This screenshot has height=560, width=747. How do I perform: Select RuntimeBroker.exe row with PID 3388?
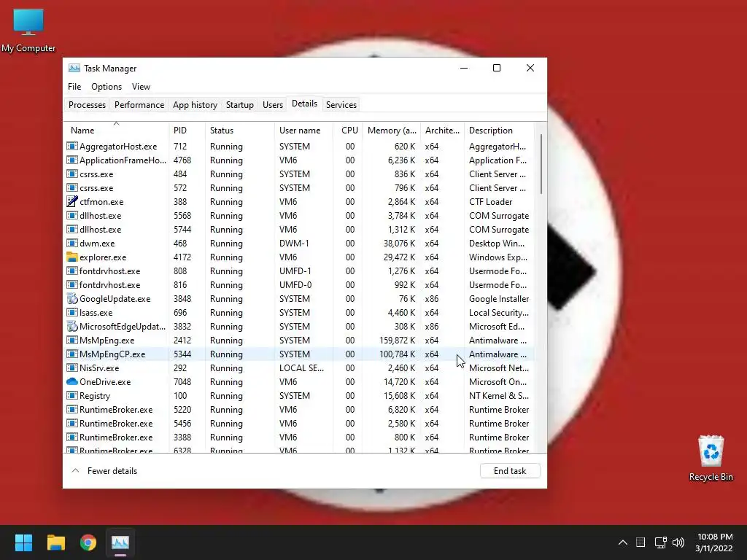pyautogui.click(x=299, y=437)
